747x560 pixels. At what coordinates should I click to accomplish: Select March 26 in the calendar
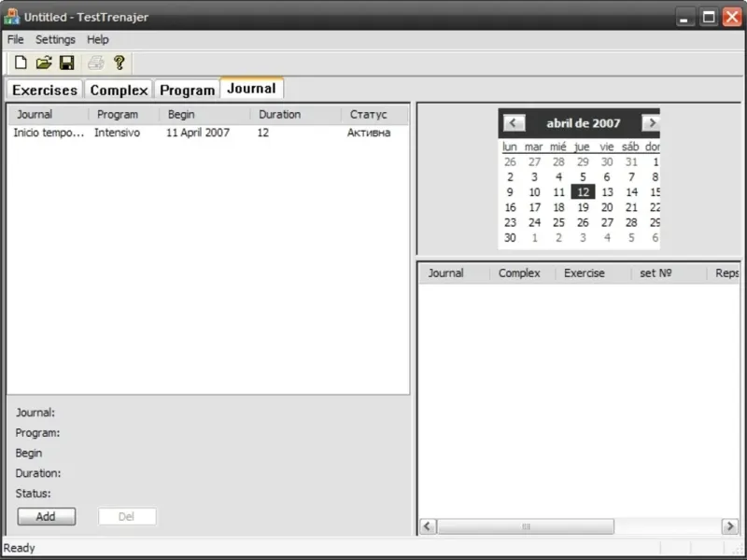pyautogui.click(x=510, y=162)
